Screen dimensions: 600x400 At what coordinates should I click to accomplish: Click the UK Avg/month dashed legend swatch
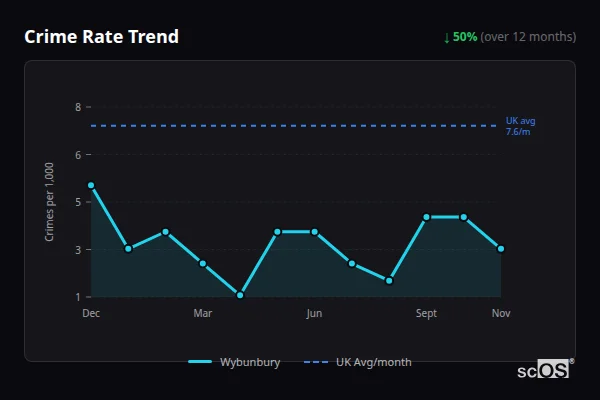tap(316, 362)
